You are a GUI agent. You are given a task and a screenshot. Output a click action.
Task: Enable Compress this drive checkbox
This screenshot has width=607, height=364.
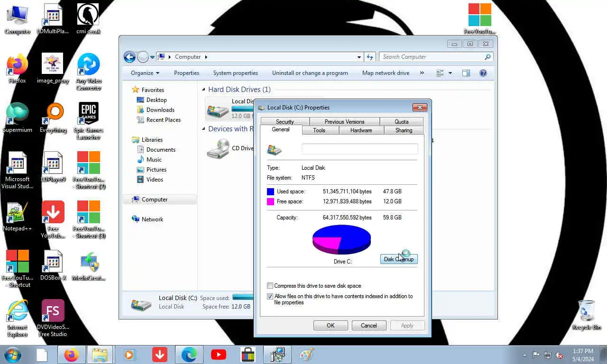coord(270,286)
